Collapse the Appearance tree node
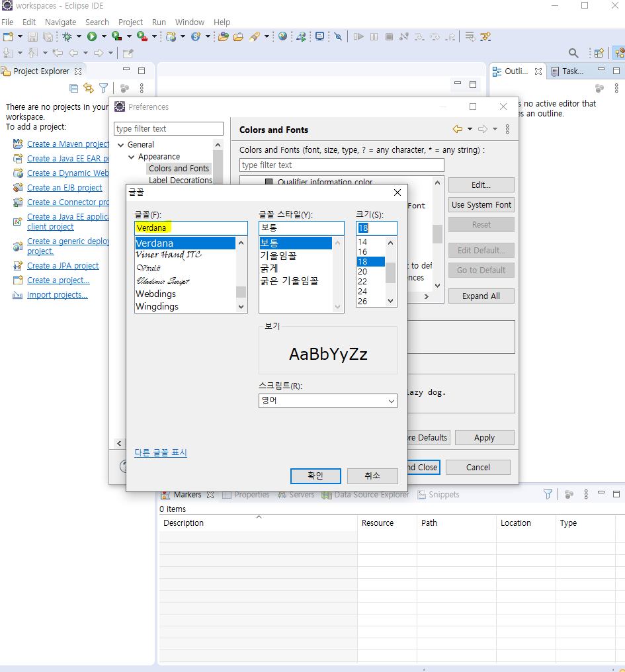 131,157
